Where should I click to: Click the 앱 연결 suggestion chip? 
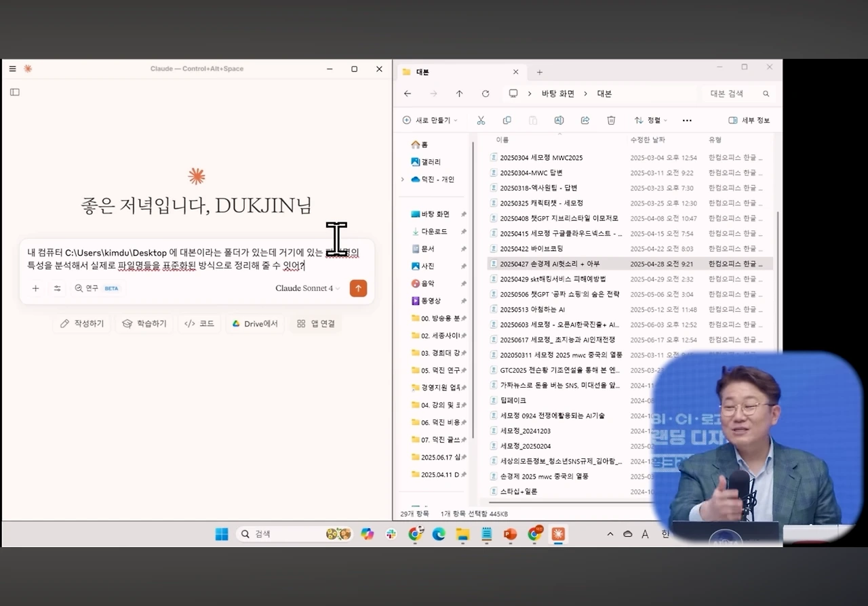[316, 324]
